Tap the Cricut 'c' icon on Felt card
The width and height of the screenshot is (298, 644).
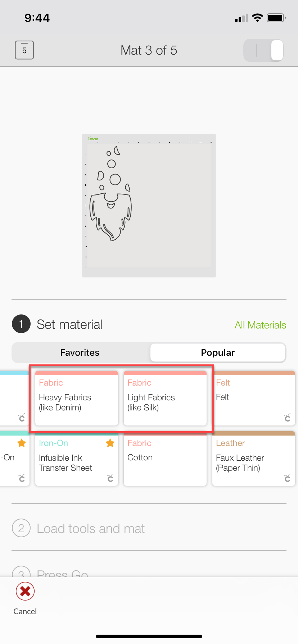click(x=287, y=418)
